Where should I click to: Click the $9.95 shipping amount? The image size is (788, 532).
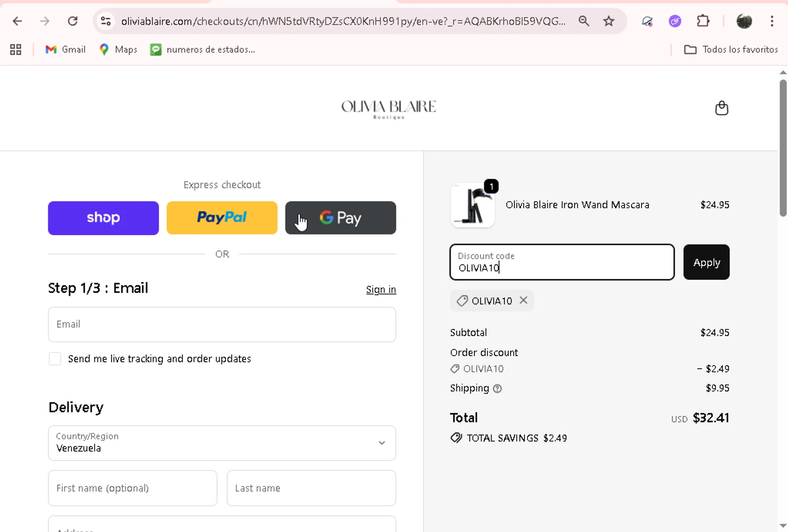[x=718, y=388]
